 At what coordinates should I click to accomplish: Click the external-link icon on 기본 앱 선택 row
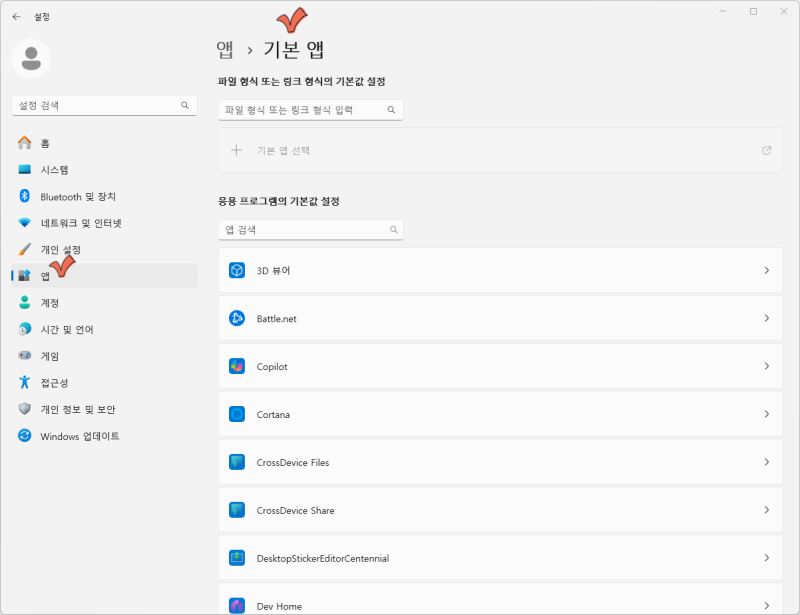(x=766, y=151)
